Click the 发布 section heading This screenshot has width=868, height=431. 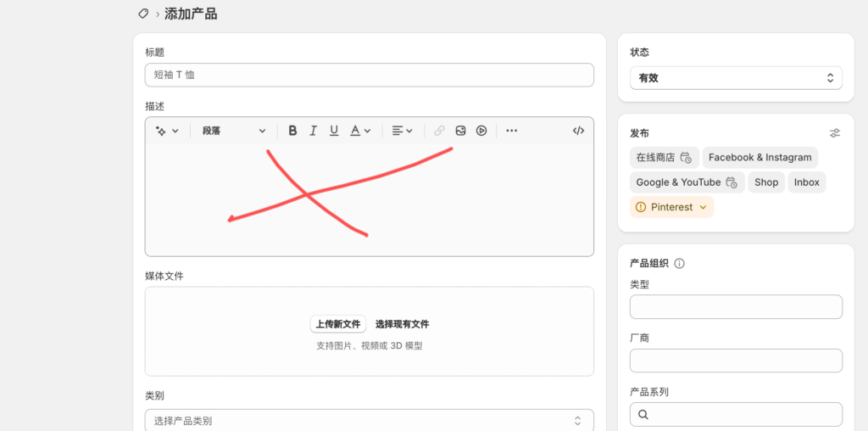(639, 133)
